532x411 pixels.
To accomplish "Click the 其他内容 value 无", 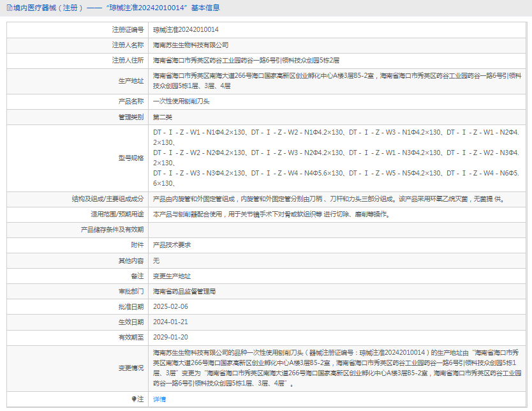I will point(156,260).
